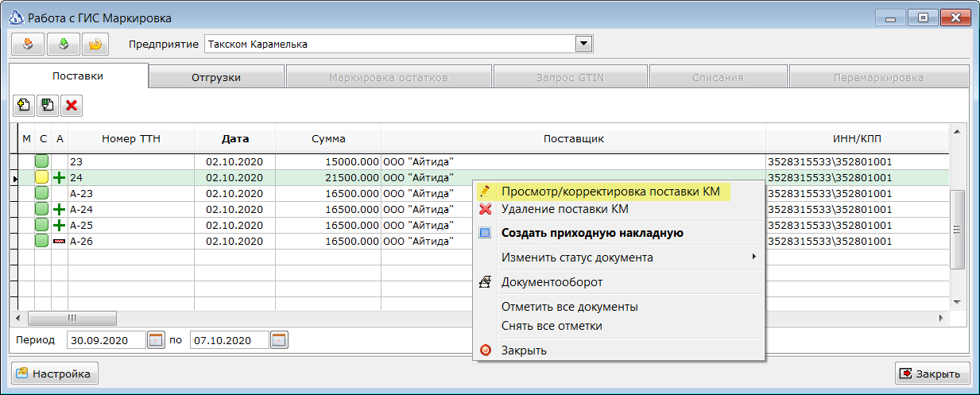Click green status square in row А-23
This screenshot has height=395, width=980.
coord(42,193)
